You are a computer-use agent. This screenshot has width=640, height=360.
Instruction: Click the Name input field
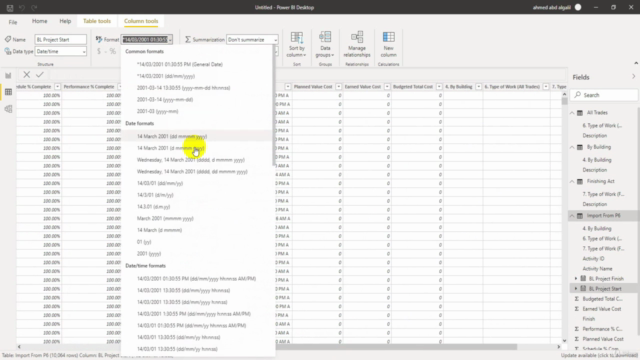click(x=60, y=40)
